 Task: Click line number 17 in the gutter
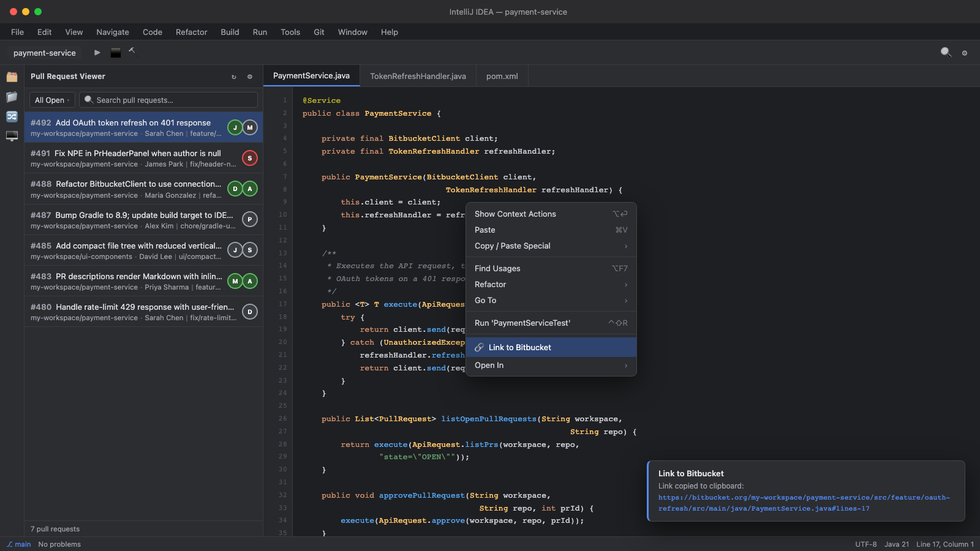282,304
